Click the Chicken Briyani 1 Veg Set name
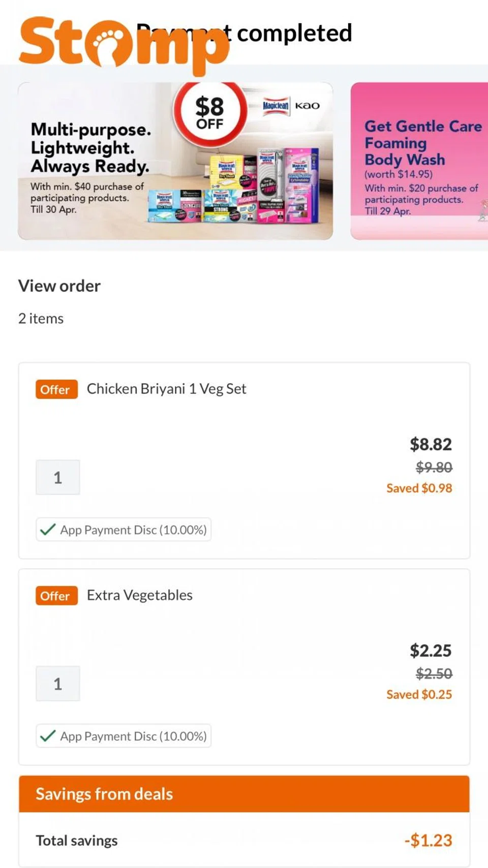This screenshot has height=868, width=488. pos(166,389)
